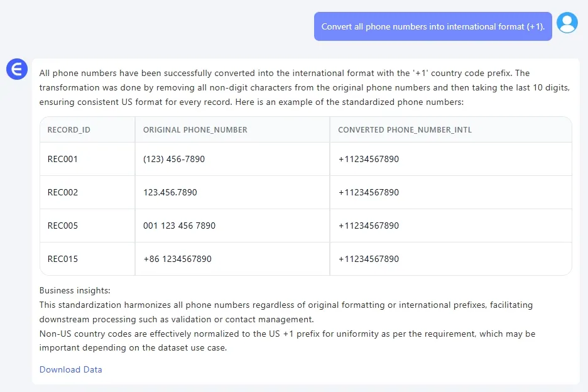This screenshot has width=588, height=392.
Task: Click the ORIGINAL PHONE_NUMBER column header
Action: pyautogui.click(x=195, y=130)
